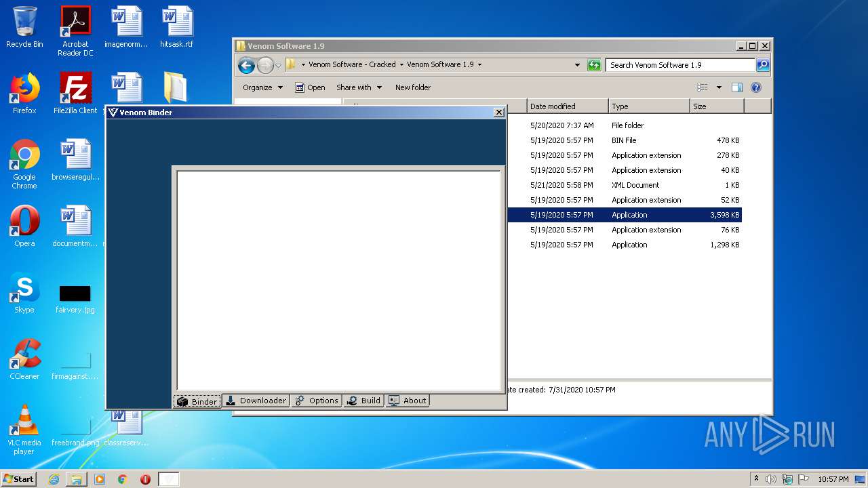Image resolution: width=868 pixels, height=488 pixels.
Task: Open the More view options dropdown arrow
Action: pos(719,87)
